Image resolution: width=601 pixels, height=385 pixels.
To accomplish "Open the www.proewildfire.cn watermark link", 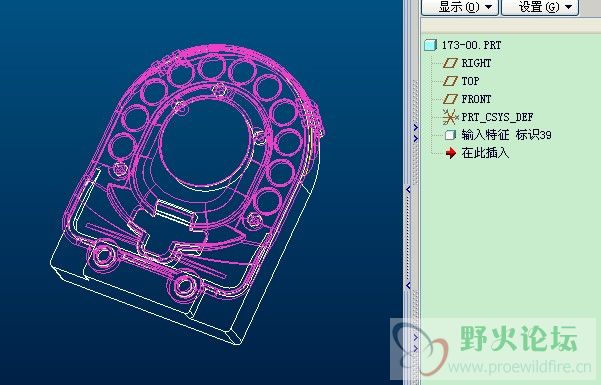I will point(520,368).
